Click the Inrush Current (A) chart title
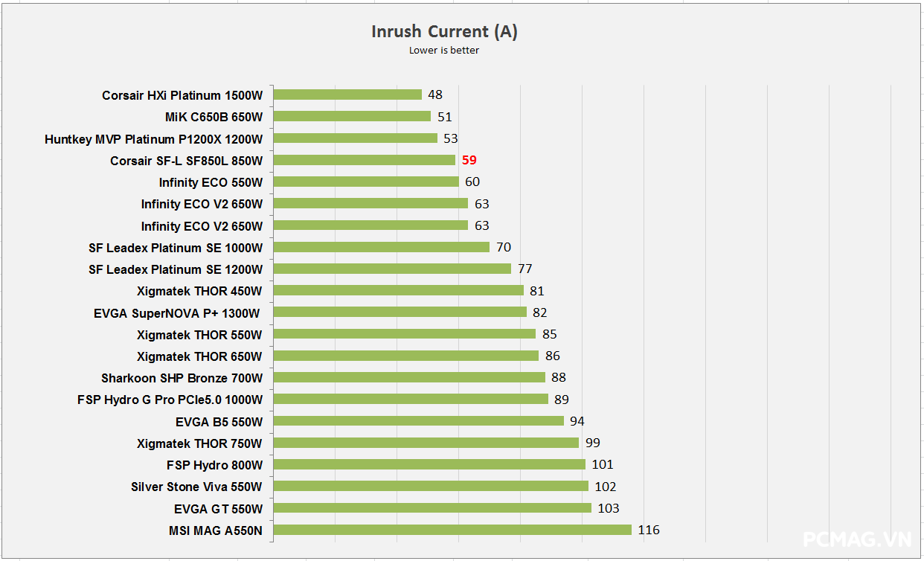Screen dimensions: 924x561 click(444, 31)
